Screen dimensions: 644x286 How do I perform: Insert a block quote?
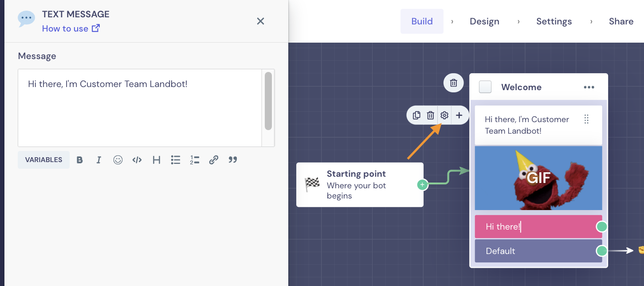(x=233, y=160)
